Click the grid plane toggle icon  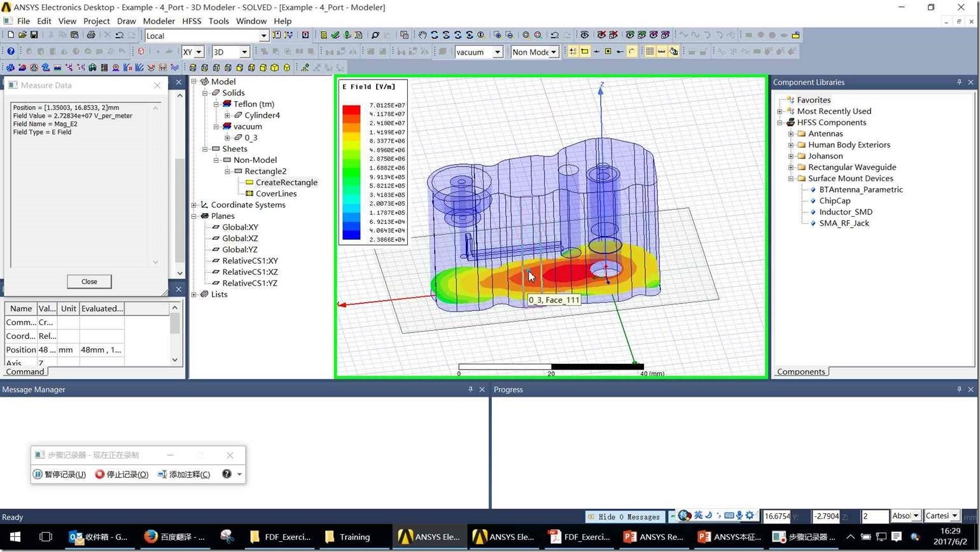650,52
